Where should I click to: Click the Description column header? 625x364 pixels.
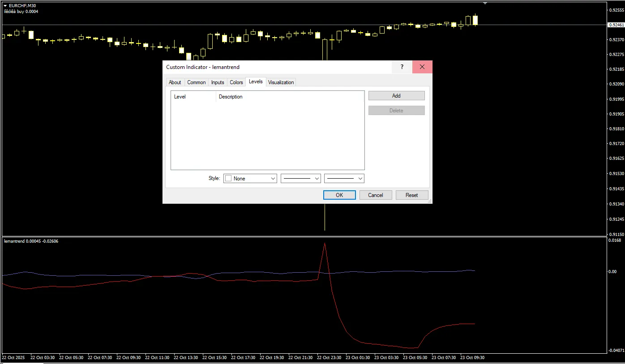[290, 97]
